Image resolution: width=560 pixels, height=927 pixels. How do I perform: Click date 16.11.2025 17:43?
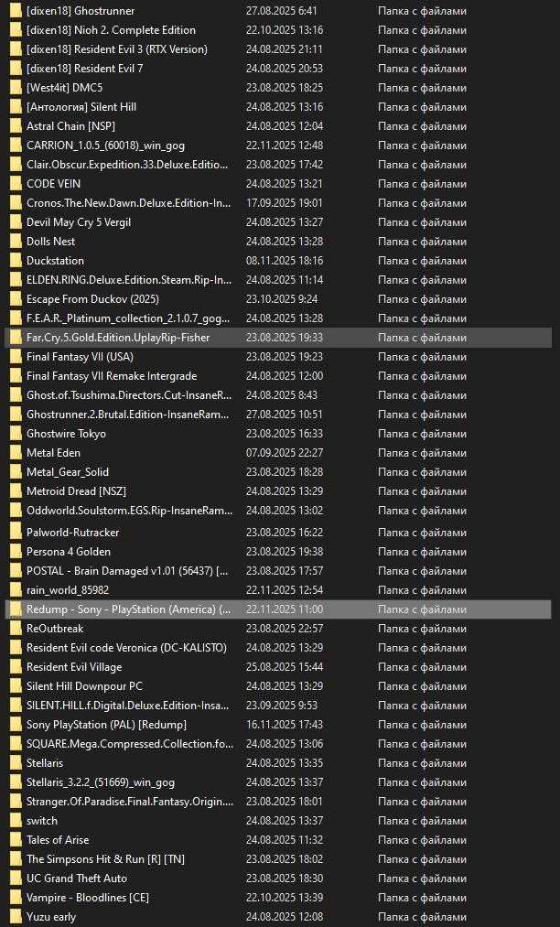point(285,725)
